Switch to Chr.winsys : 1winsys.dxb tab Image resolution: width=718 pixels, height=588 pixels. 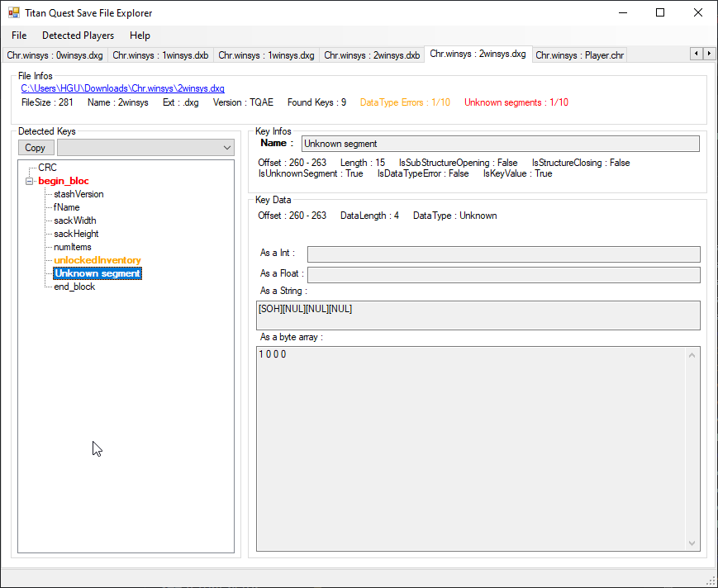click(160, 55)
